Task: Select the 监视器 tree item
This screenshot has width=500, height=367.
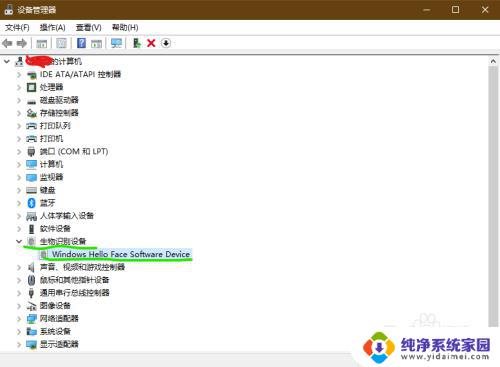Action: coord(51,177)
